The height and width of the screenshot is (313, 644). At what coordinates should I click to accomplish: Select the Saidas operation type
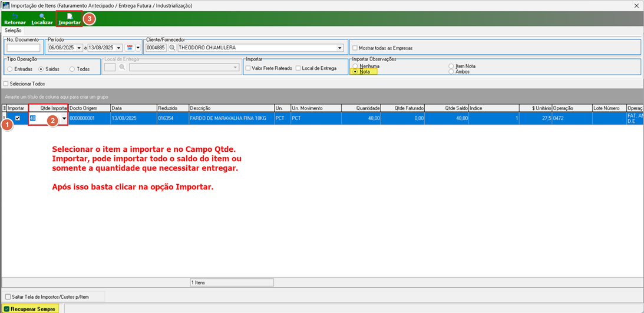pyautogui.click(x=41, y=69)
